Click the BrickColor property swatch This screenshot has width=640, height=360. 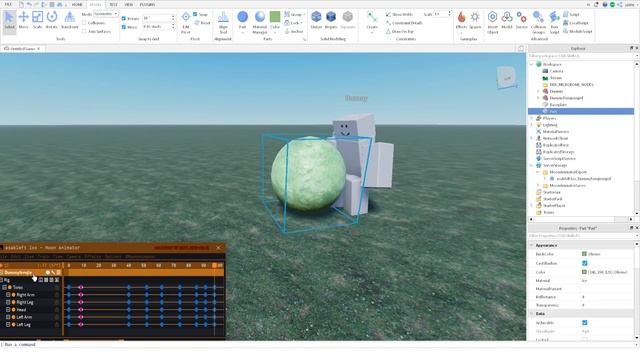coord(584,254)
